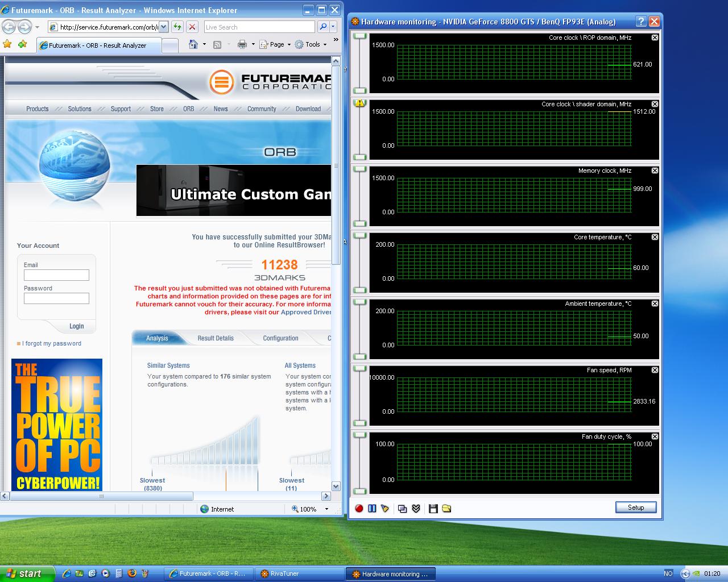Close the Fan speed RPM graph
Image resolution: width=728 pixels, height=582 pixels.
coord(655,370)
